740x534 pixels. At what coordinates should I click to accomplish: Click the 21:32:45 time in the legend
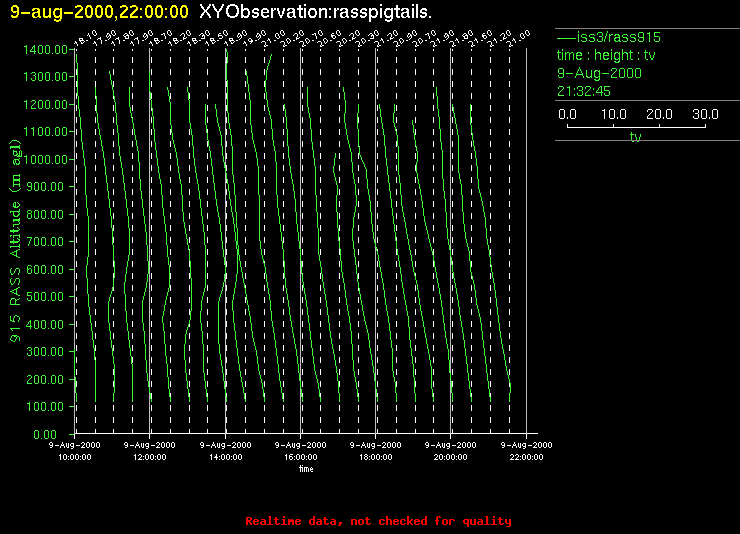click(583, 91)
